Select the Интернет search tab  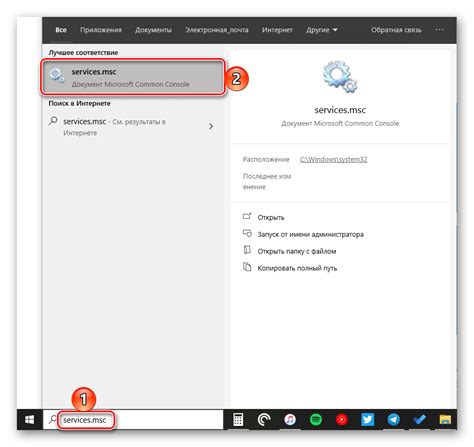277,30
